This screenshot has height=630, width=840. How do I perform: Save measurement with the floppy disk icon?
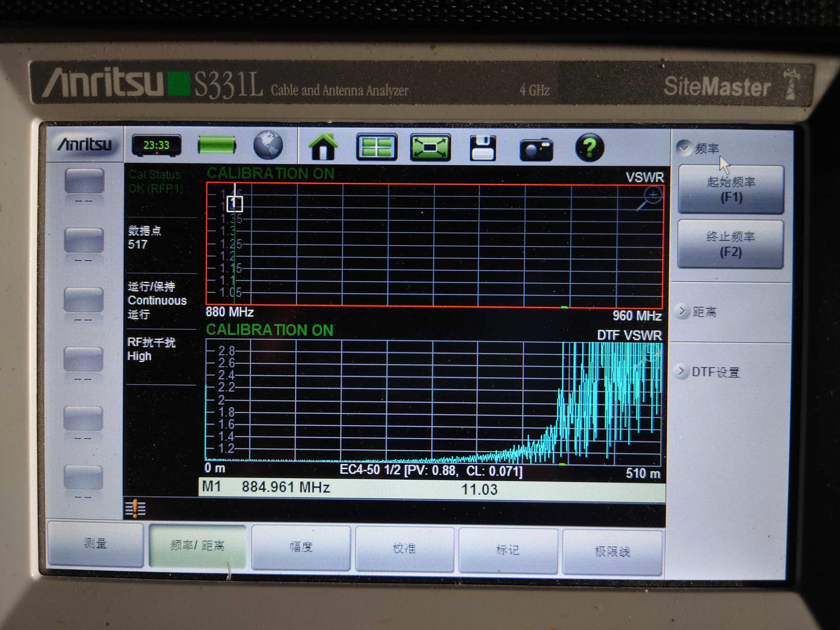point(483,148)
